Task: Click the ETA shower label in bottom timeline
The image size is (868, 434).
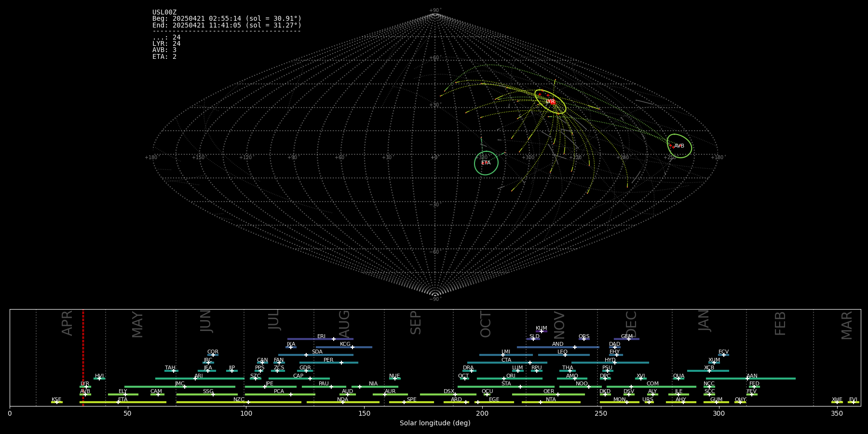Action: point(123,400)
